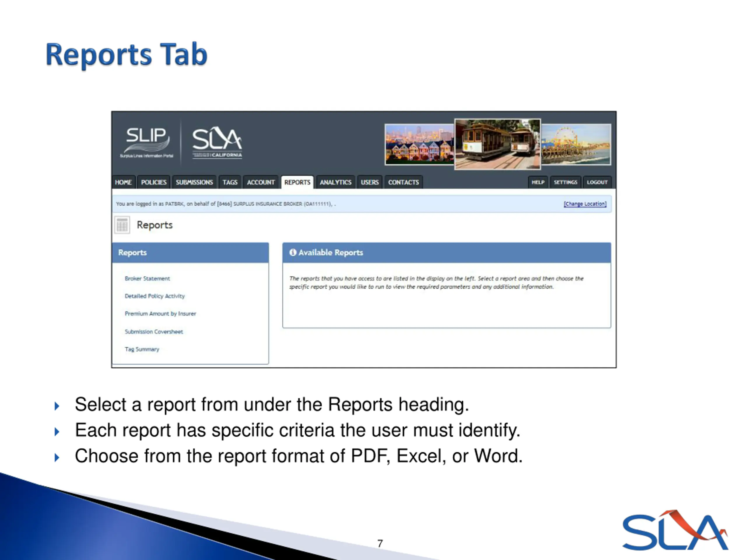Screen dimensions: 747x560
Task: Open Premium Amount by Insurer report
Action: (x=160, y=314)
